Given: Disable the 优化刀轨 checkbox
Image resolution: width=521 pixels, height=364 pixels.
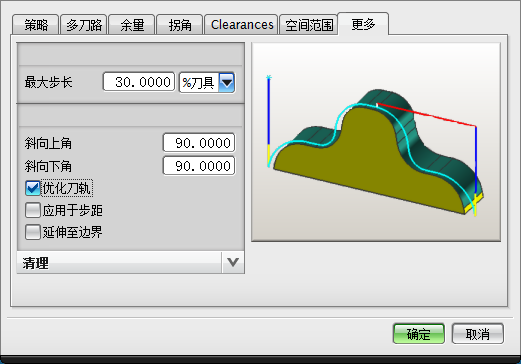Looking at the screenshot, I should click(x=33, y=188).
